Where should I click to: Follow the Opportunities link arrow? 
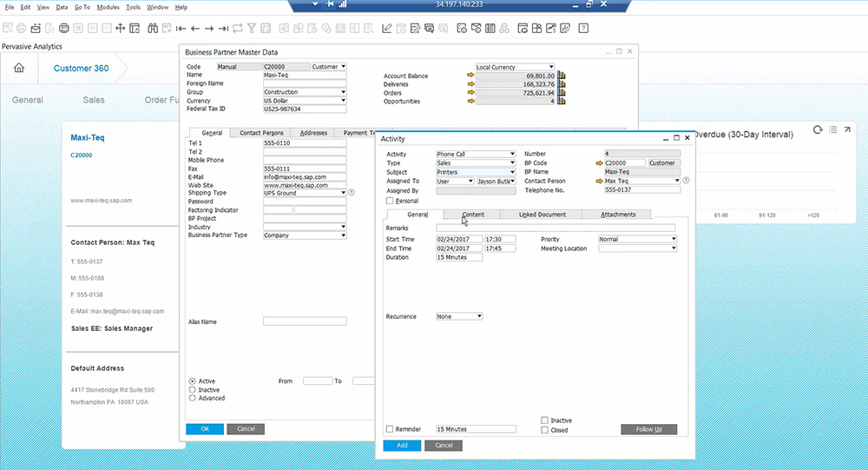pyautogui.click(x=470, y=102)
